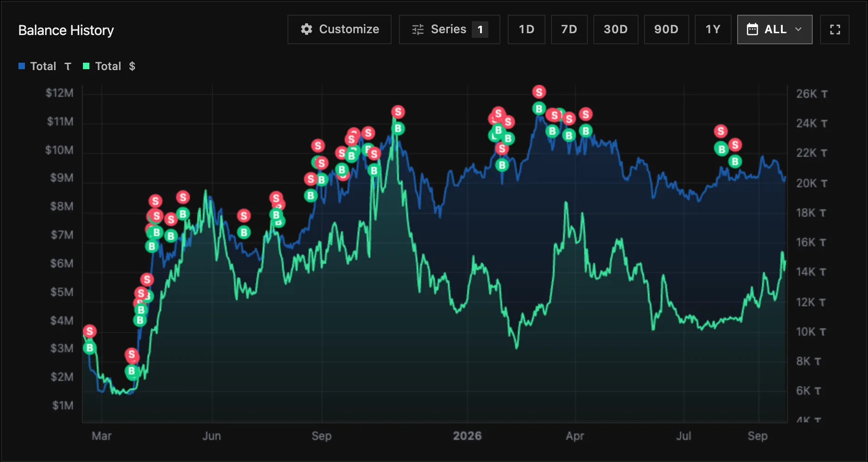Toggle the Total τ series legend

click(x=45, y=66)
